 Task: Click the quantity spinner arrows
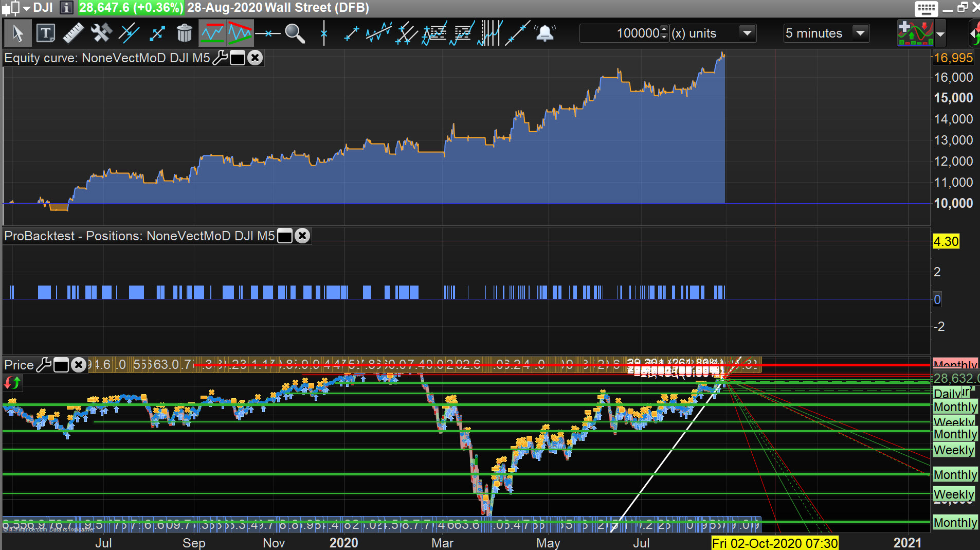pyautogui.click(x=664, y=33)
